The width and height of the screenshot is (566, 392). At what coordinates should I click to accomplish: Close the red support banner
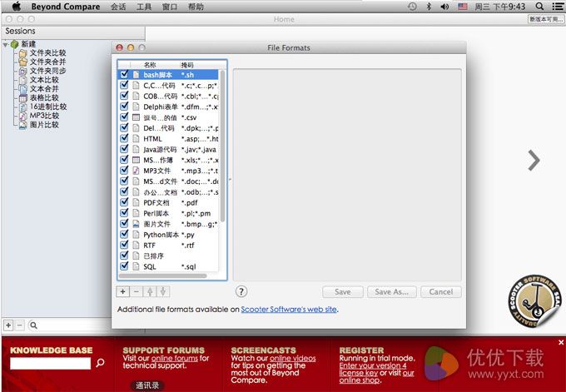tap(560, 342)
